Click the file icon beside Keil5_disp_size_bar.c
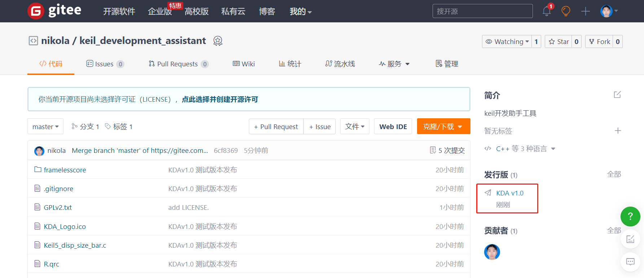The image size is (644, 278). [x=37, y=245]
